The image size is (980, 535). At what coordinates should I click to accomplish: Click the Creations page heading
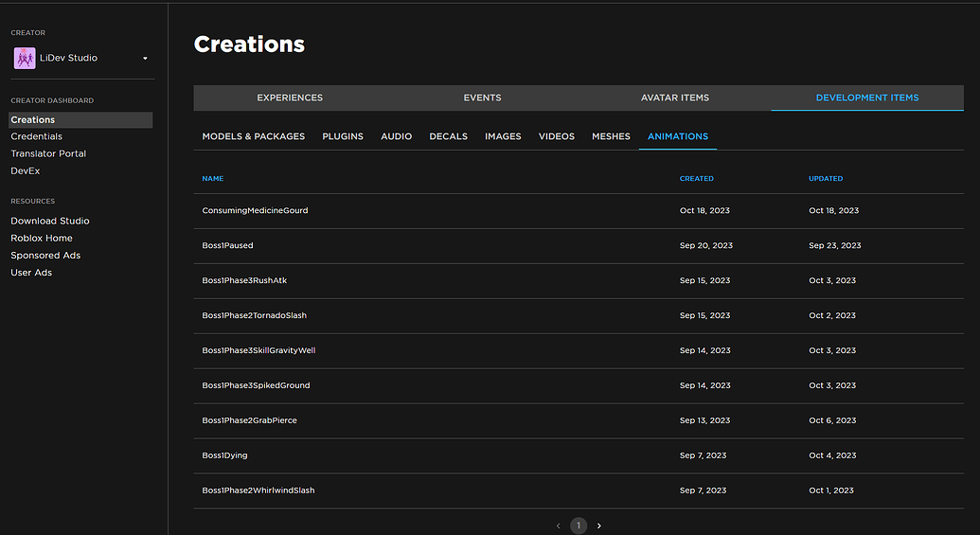[249, 45]
